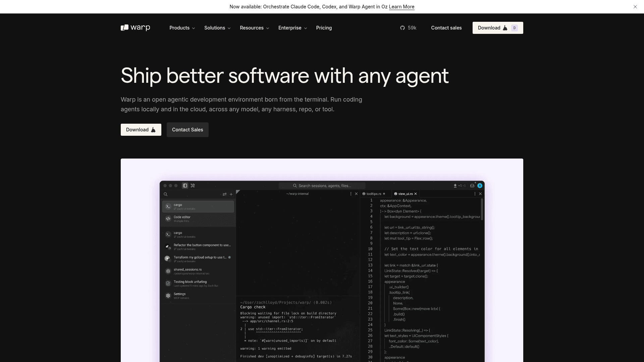Expand the Products menu
Screen dimensions: 644x362
(x=182, y=28)
